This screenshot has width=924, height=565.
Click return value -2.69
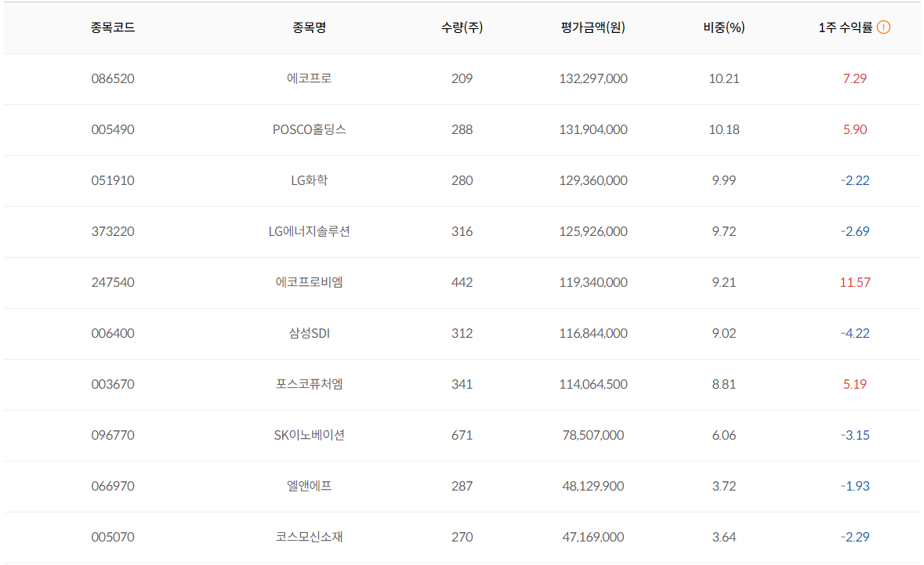click(x=854, y=231)
